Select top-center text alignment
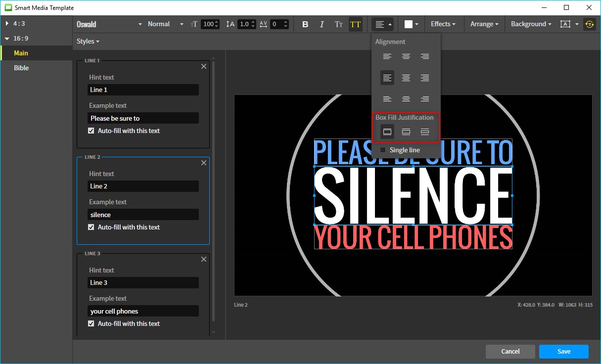 point(406,57)
